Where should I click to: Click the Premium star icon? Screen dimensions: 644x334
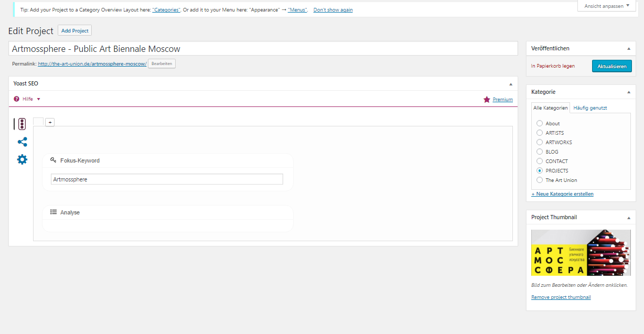pyautogui.click(x=487, y=100)
